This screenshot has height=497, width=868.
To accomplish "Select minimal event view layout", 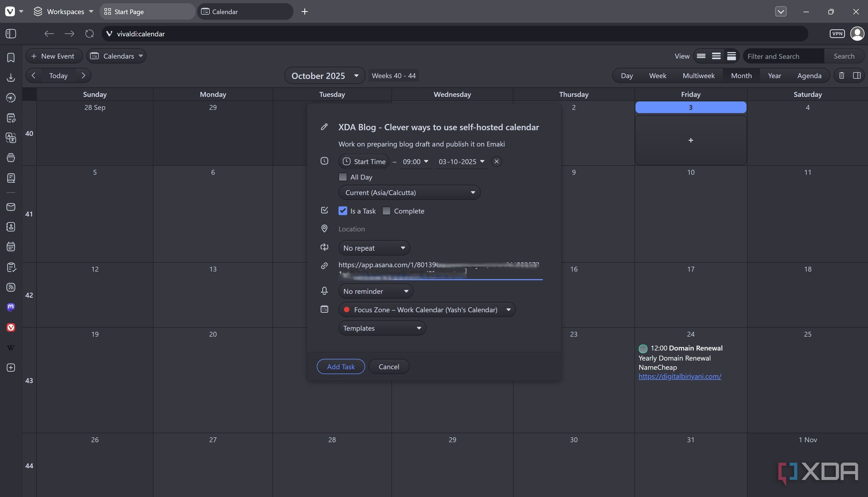I will point(701,56).
